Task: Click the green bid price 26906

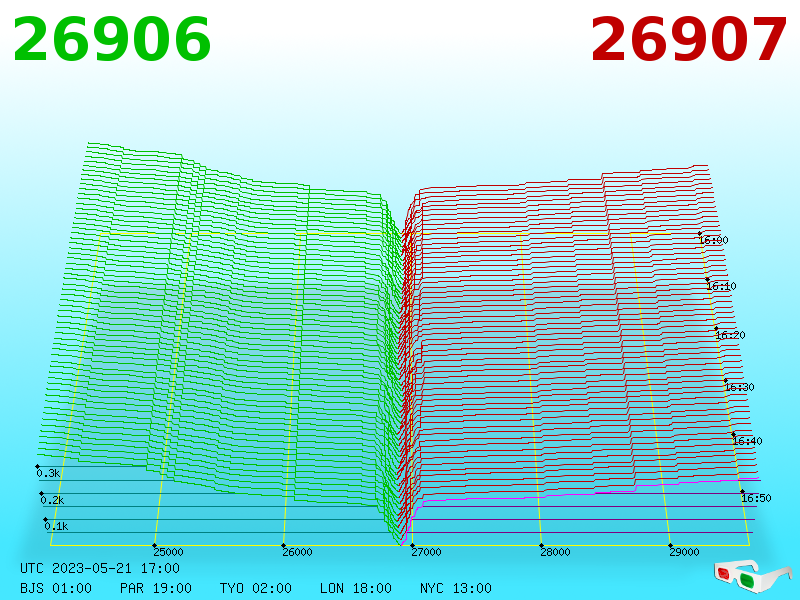Action: [112, 40]
